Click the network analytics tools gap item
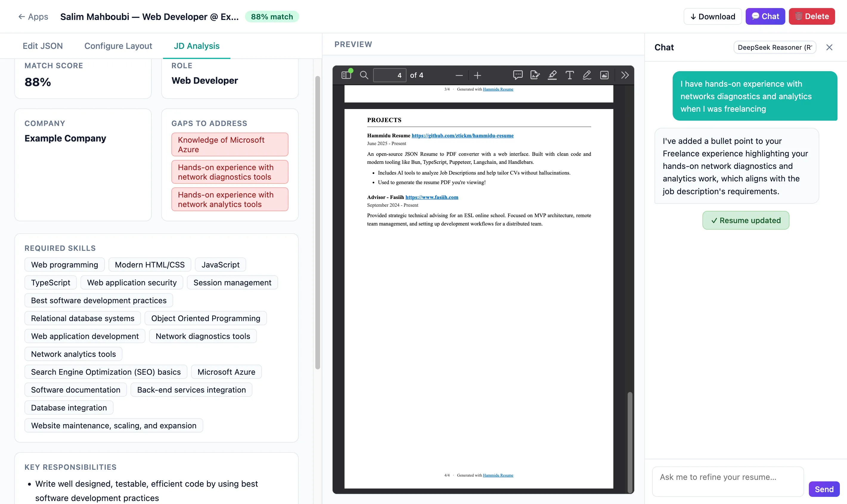 point(230,199)
